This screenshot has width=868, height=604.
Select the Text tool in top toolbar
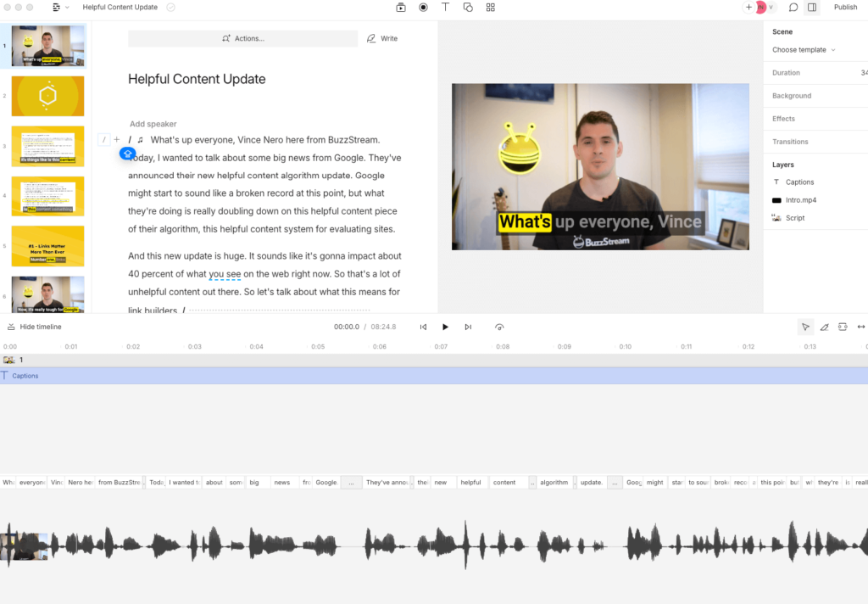click(445, 8)
